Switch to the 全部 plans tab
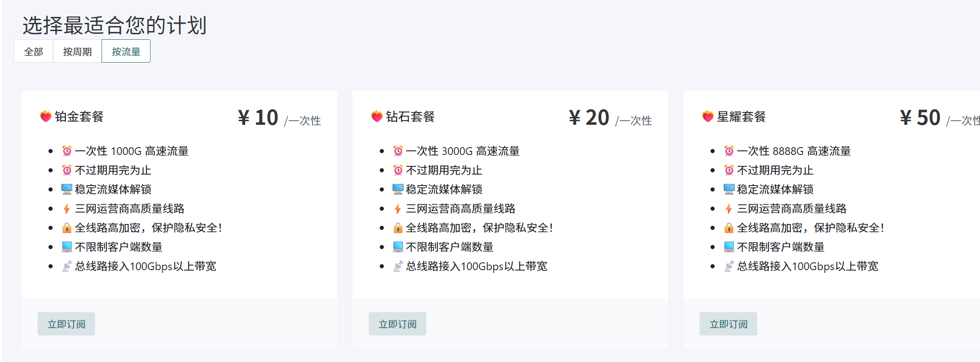 tap(33, 51)
